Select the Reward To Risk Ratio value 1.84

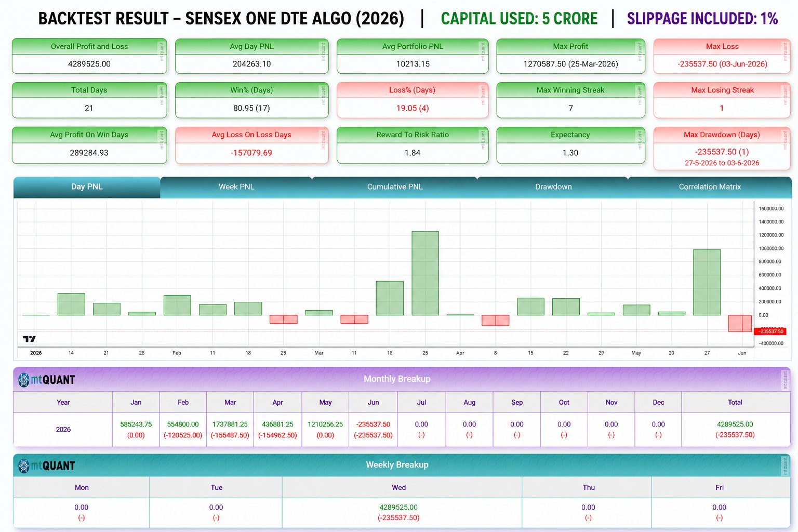click(413, 153)
